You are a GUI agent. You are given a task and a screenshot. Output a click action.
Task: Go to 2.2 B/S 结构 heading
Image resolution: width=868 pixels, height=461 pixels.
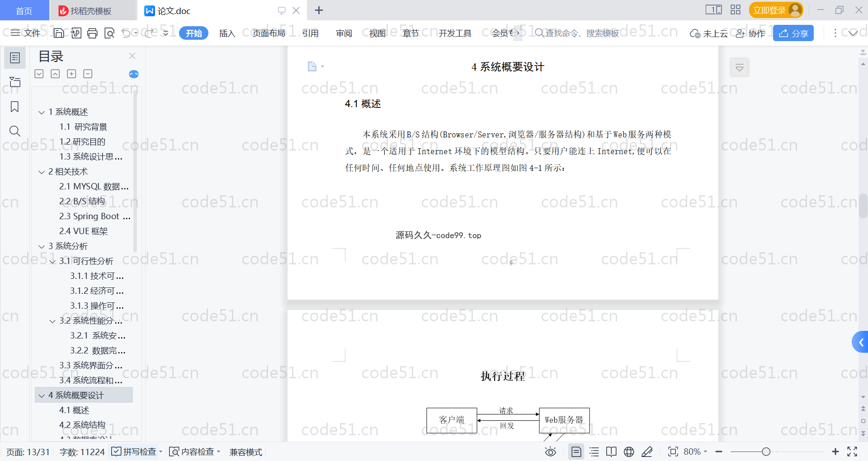(82, 202)
